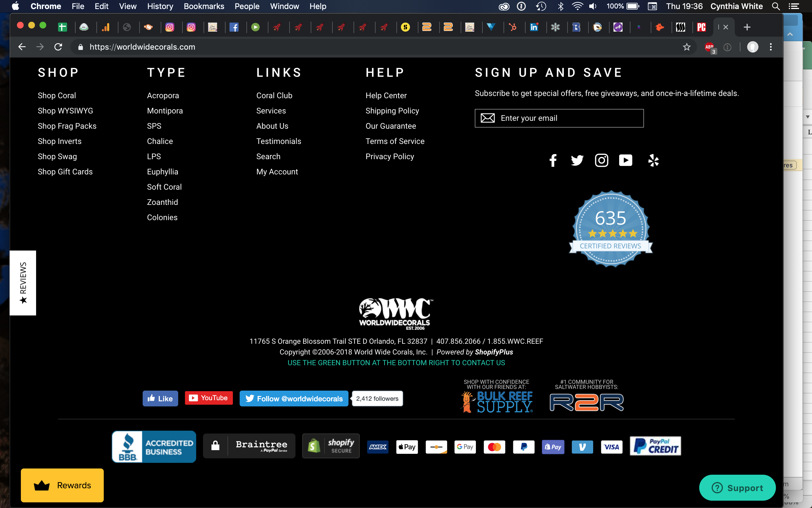Screen dimensions: 812x508
Task: Open the Instagram social icon in footer
Action: click(x=601, y=160)
